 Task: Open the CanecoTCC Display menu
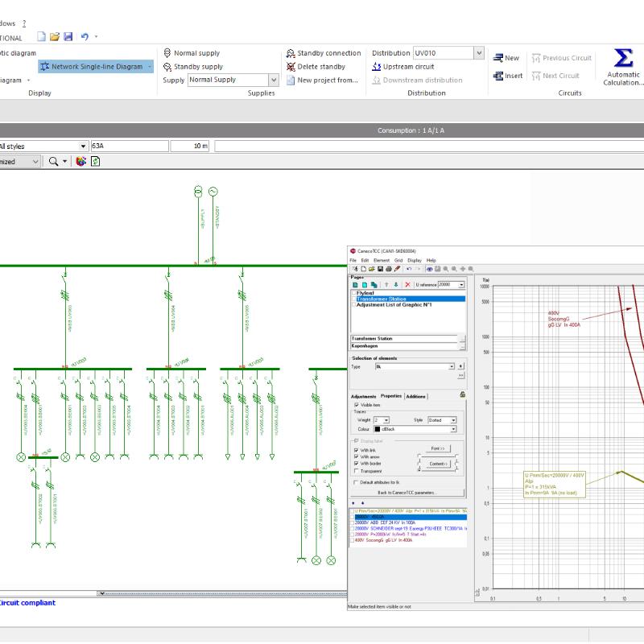click(x=415, y=260)
